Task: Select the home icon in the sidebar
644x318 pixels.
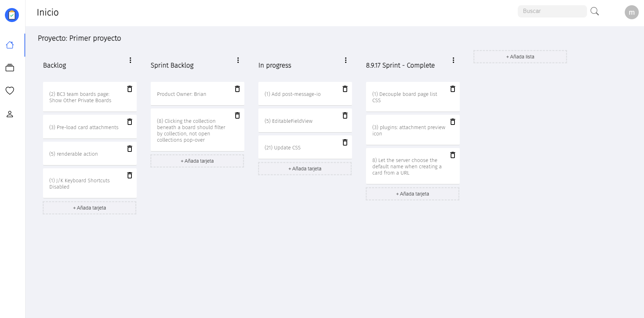Action: (x=10, y=45)
